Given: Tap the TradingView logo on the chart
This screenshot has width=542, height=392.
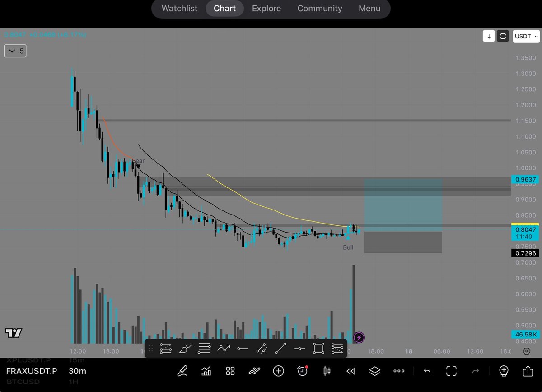Looking at the screenshot, I should pos(14,333).
